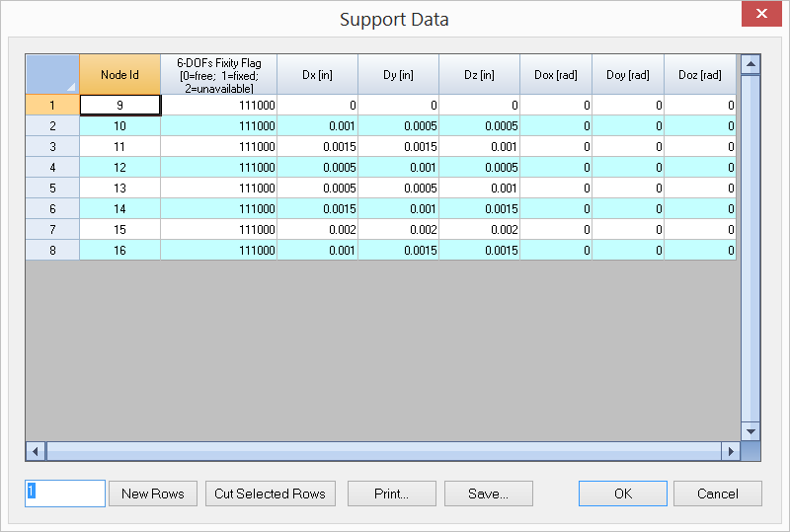Click Cut Selected Rows button

pyautogui.click(x=270, y=494)
